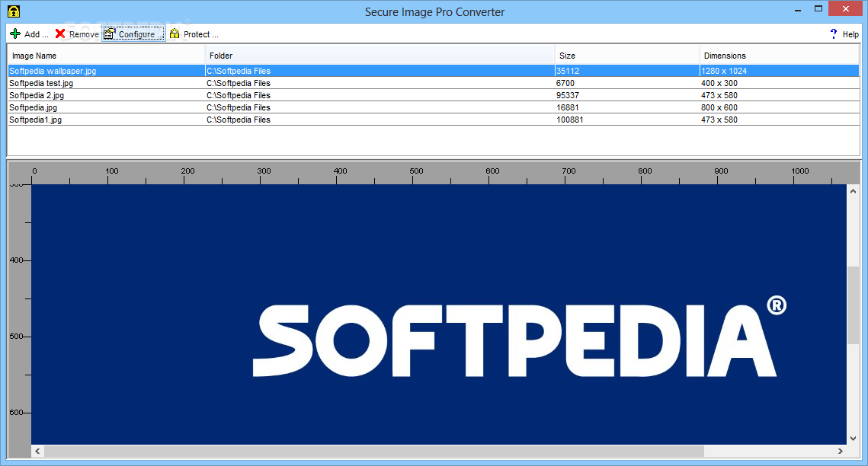Select Softpedia test.jpg in the list
This screenshot has width=868, height=466.
(41, 83)
